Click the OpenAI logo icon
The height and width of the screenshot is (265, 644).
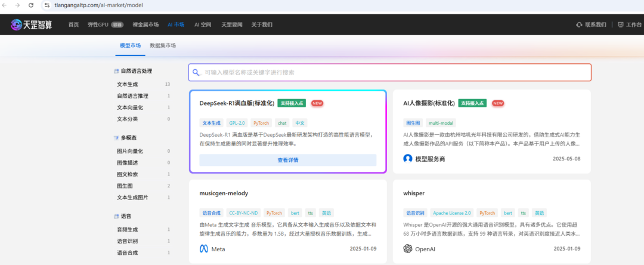408,249
